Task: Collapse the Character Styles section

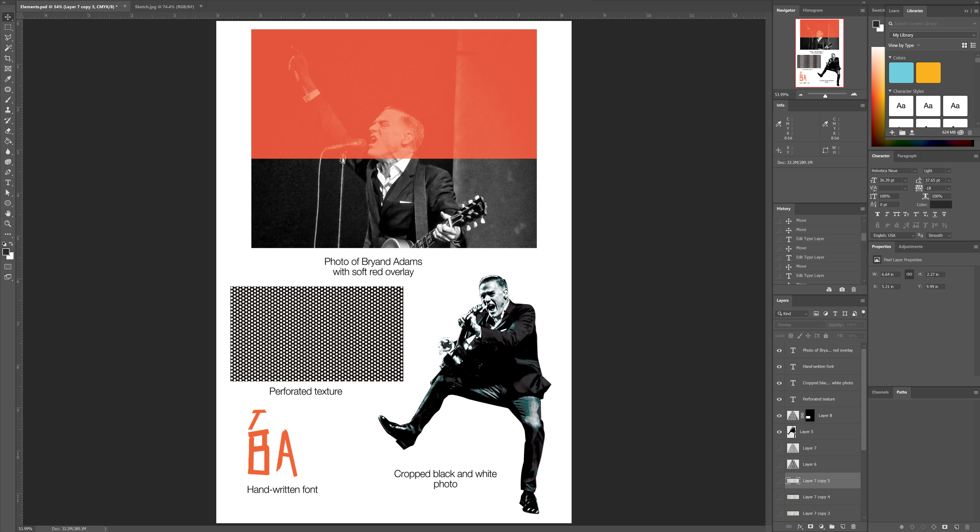Action: click(890, 91)
